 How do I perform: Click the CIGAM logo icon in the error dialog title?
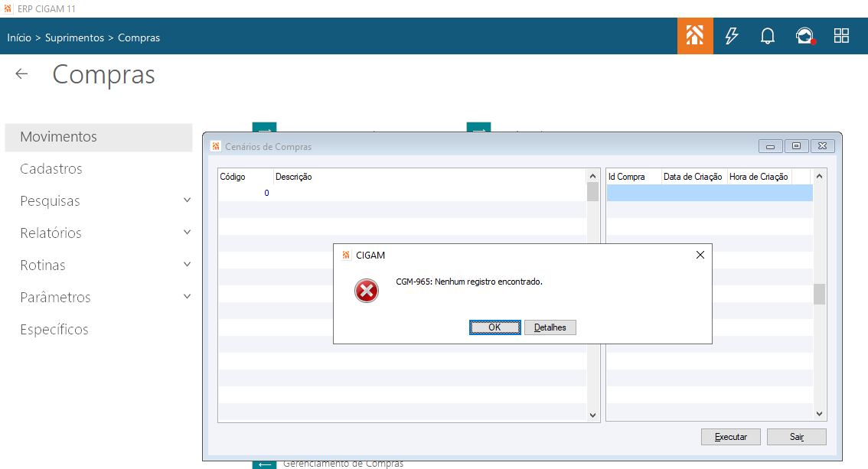pos(346,255)
